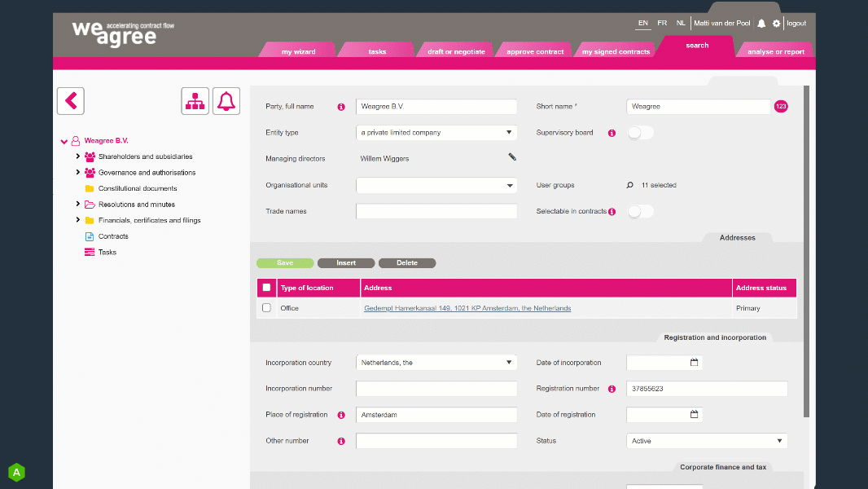
Task: Click the notification bell in header
Action: point(761,24)
